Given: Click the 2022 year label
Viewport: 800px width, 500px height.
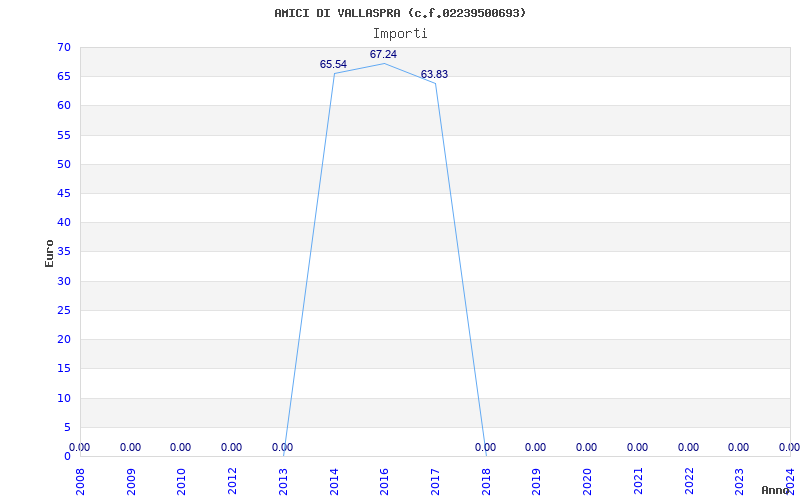Looking at the screenshot, I should coord(689,481).
